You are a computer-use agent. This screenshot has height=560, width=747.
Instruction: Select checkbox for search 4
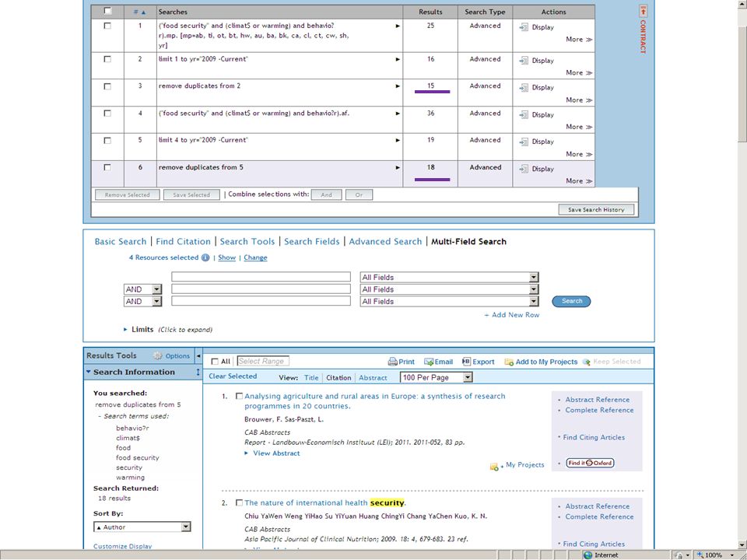pyautogui.click(x=107, y=114)
